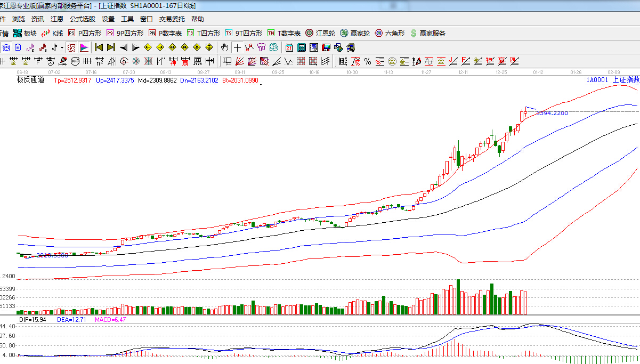This screenshot has width=640, height=364.
Task: Open the 江恩 menu
Action: click(57, 19)
